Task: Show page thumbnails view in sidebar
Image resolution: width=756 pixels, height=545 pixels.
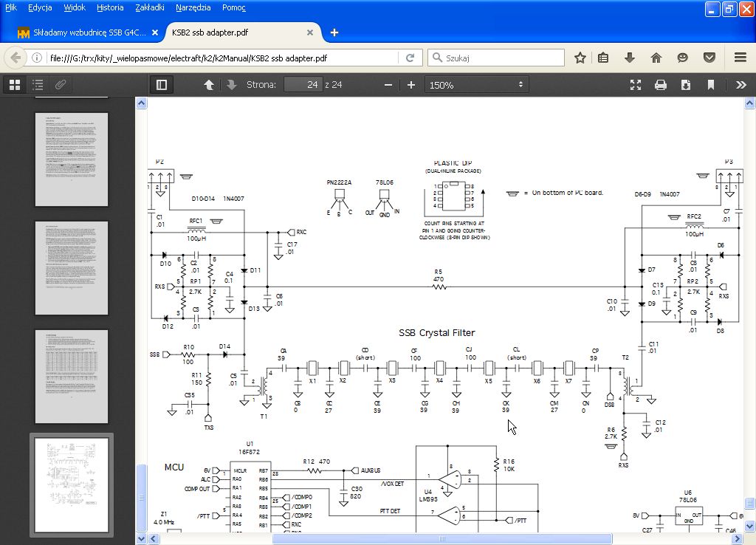Action: pos(14,85)
